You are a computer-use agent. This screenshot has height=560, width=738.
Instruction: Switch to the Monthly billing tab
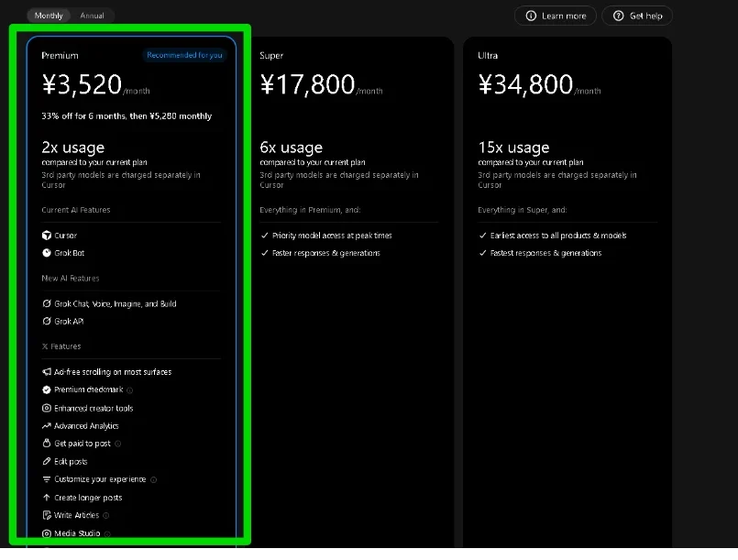[49, 16]
